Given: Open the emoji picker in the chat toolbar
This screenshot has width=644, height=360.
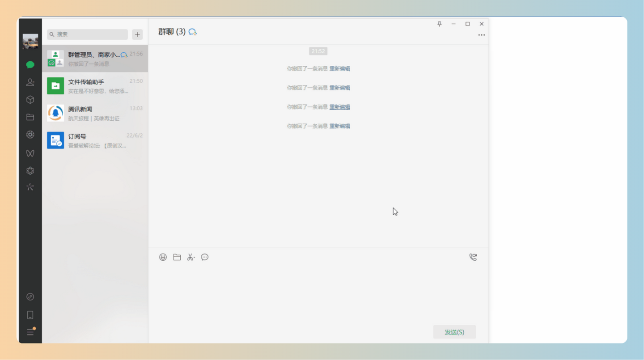Looking at the screenshot, I should pos(163,257).
